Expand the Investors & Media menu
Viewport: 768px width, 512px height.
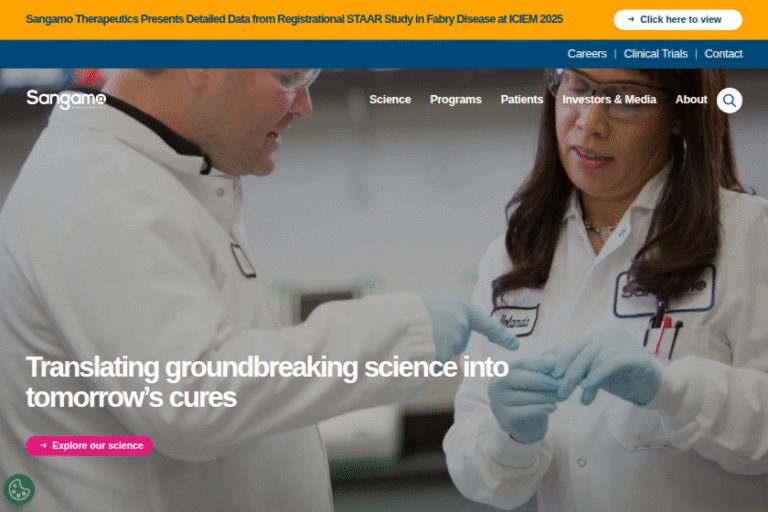[x=609, y=99]
